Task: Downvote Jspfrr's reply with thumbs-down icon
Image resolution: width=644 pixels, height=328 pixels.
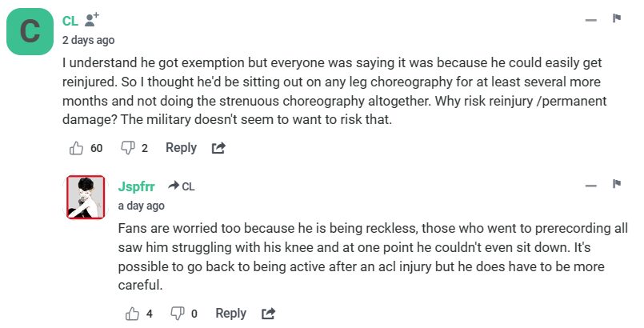Action: (x=178, y=314)
